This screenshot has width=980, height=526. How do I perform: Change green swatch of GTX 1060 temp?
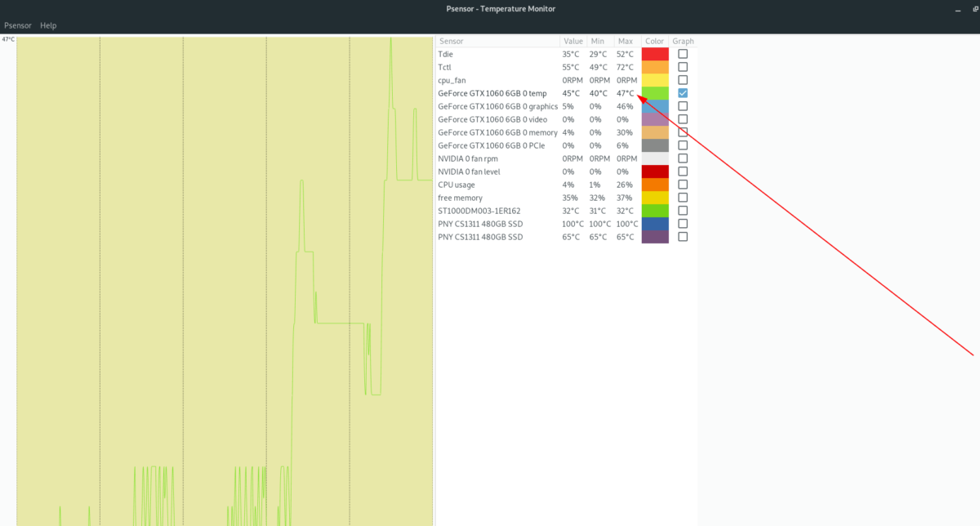pos(655,93)
